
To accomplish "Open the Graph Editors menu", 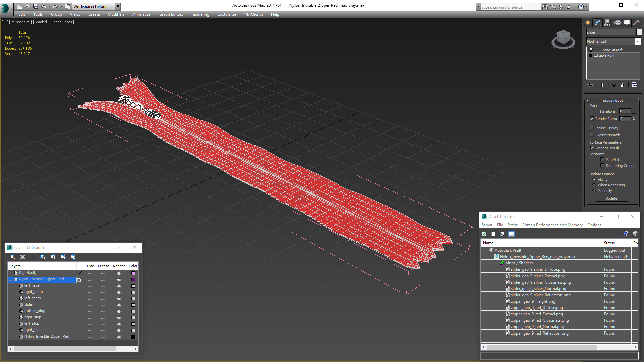I will 171,14.
